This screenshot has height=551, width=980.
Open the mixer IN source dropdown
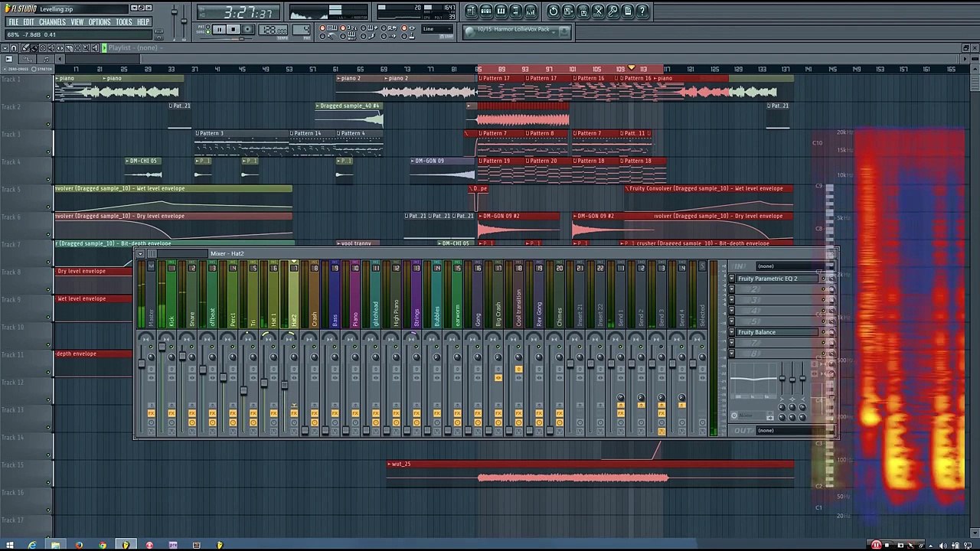(795, 266)
